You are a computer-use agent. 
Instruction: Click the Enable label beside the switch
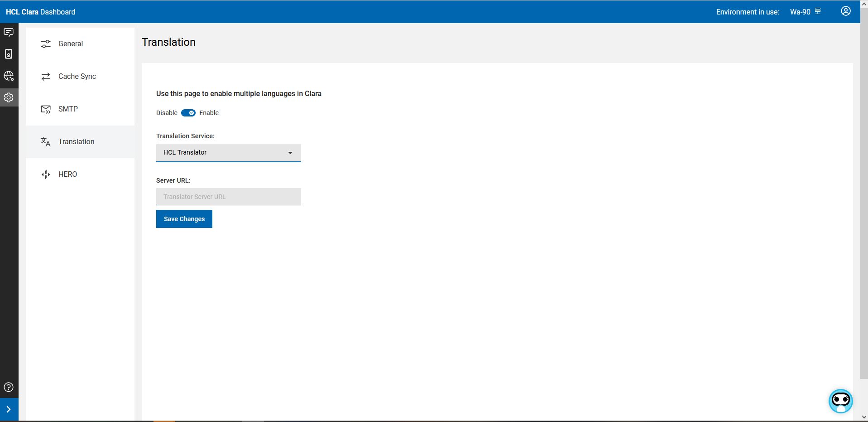209,113
